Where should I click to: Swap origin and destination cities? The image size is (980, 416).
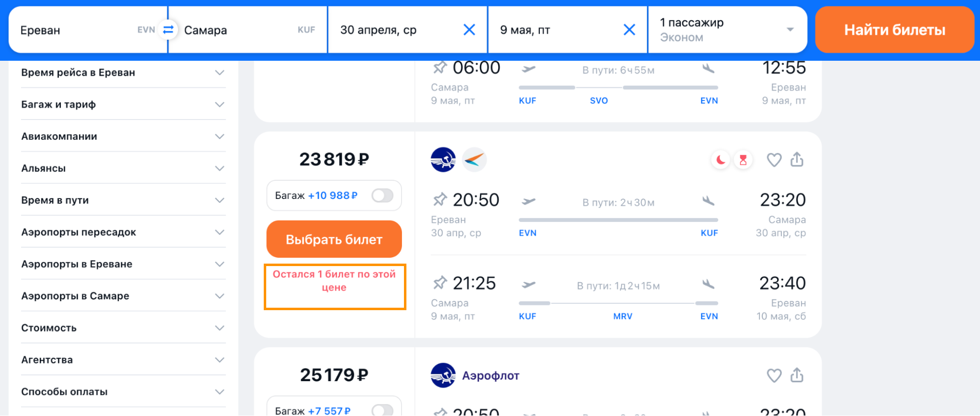(168, 30)
